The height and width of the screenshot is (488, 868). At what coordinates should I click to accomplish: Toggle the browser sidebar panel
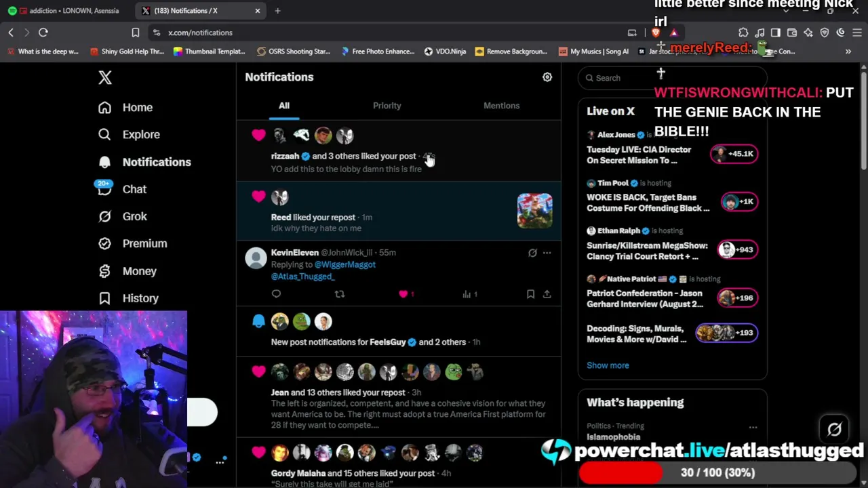776,33
